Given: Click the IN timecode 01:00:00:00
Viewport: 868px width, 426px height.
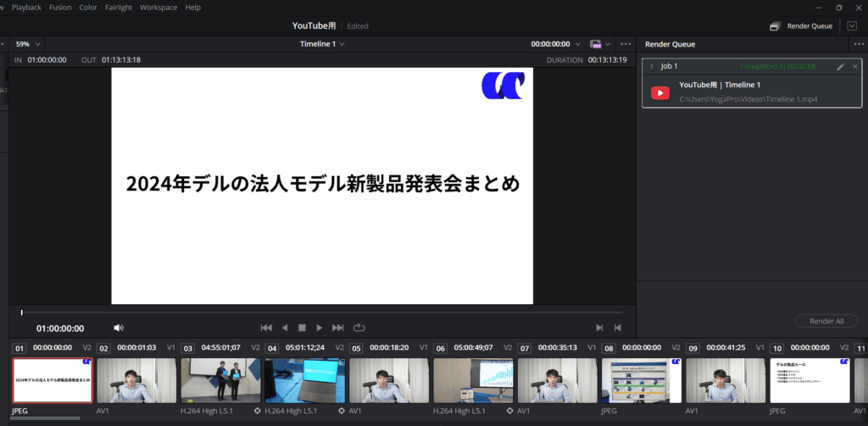Looking at the screenshot, I should pos(47,60).
